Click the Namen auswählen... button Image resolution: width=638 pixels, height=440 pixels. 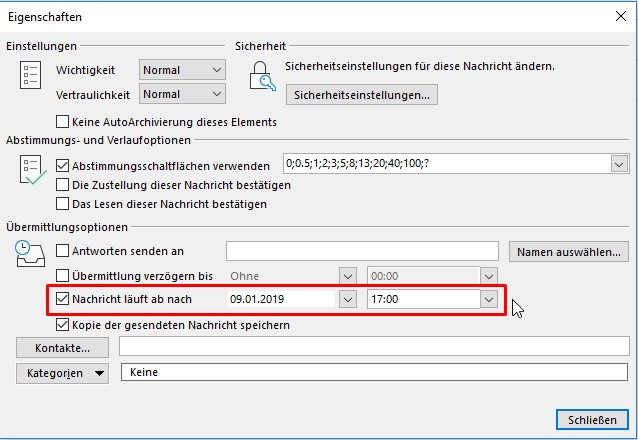(568, 252)
